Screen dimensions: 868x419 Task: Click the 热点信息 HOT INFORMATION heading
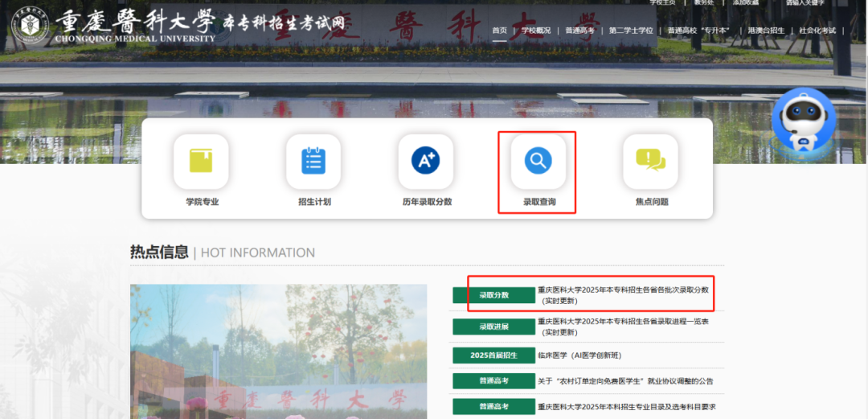[223, 253]
